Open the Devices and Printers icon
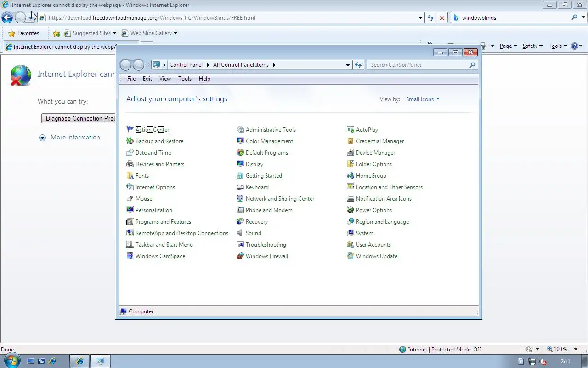Viewport: 588px width, 368px height. (x=130, y=164)
